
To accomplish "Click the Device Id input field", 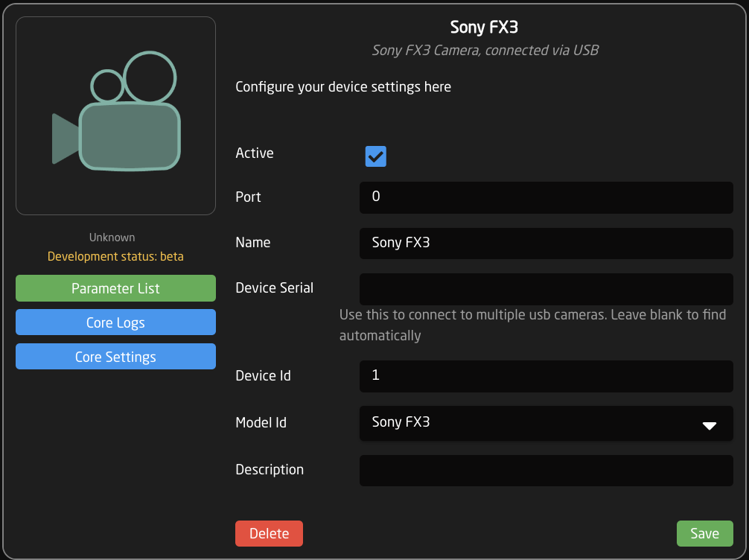I will coord(546,376).
